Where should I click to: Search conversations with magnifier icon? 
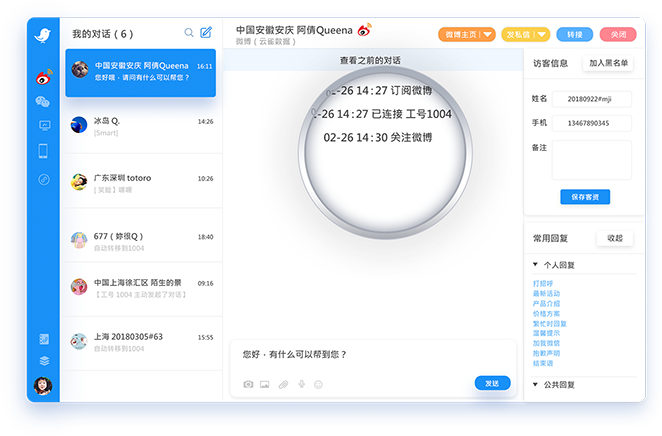(x=189, y=33)
